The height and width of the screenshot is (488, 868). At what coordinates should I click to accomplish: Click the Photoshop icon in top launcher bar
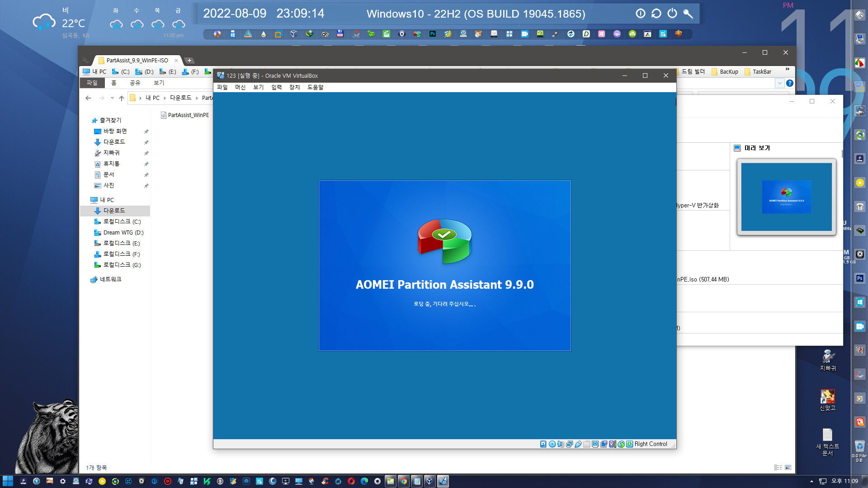click(x=433, y=34)
